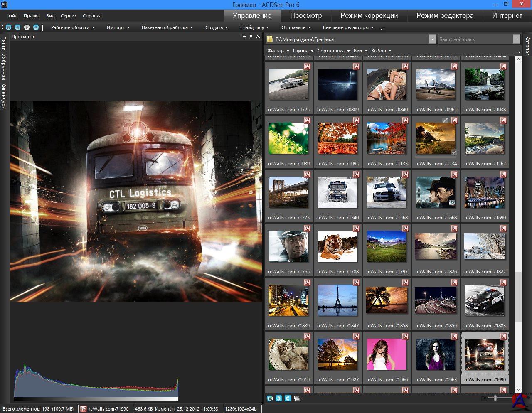Select the Eiffel Tower thumbnail reWalls.com-71847
This screenshot has height=413, width=532.
pyautogui.click(x=337, y=301)
